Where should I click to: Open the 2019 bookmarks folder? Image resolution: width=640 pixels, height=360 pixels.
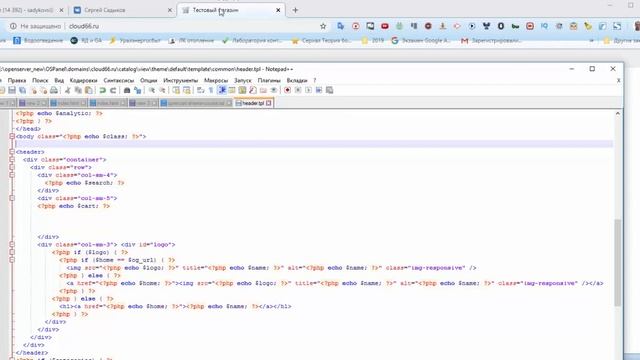point(372,40)
